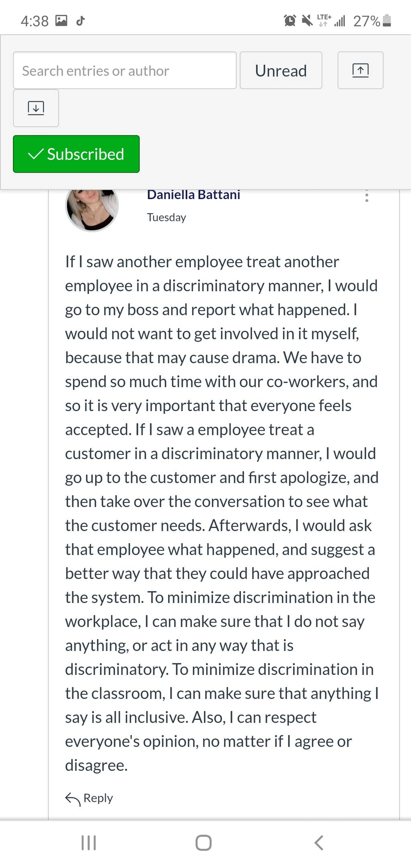Tap the TikTok notification icon in status bar

click(80, 20)
